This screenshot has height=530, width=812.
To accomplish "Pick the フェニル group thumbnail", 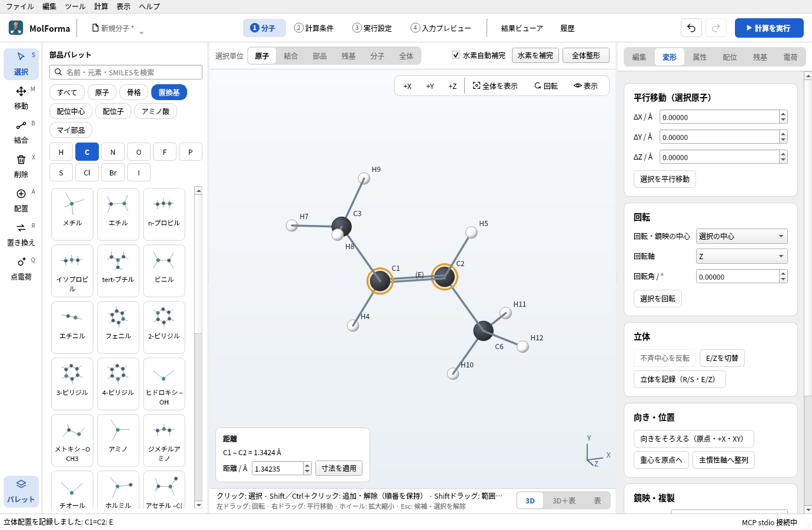I will point(118,327).
